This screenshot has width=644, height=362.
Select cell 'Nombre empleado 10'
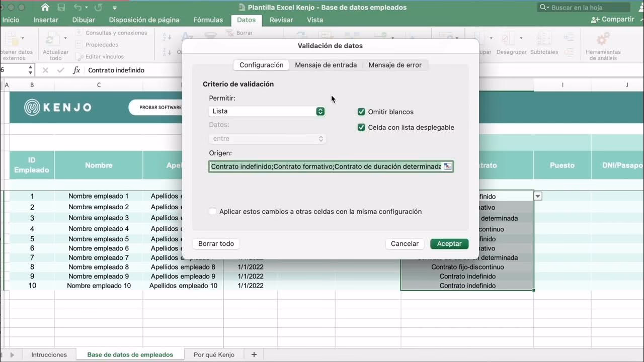(99, 286)
